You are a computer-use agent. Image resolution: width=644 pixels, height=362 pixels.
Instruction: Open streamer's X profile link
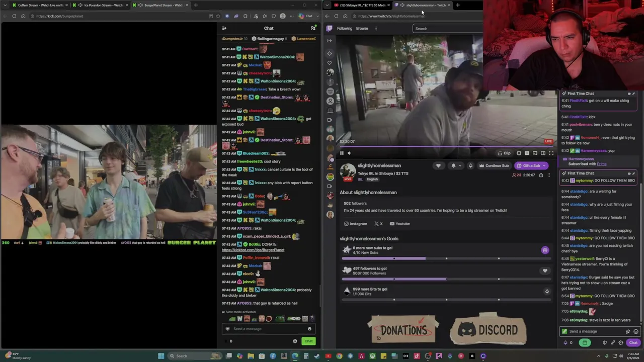point(378,224)
